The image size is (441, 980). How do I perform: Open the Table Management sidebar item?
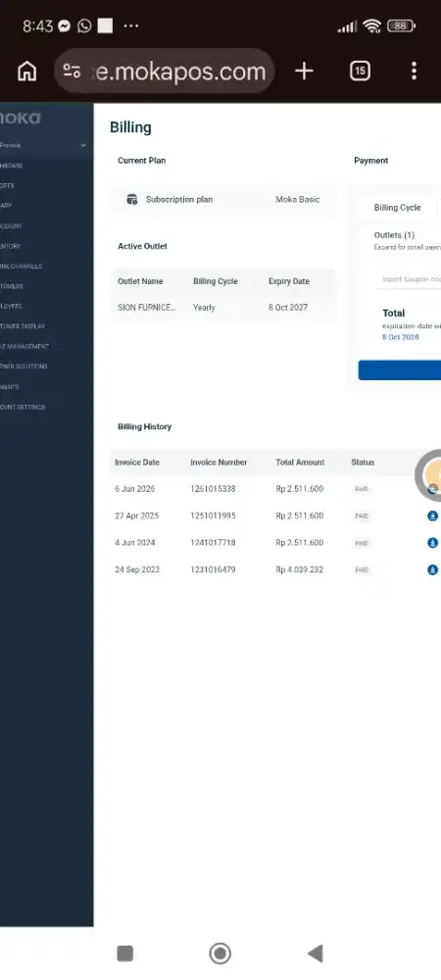click(x=24, y=346)
